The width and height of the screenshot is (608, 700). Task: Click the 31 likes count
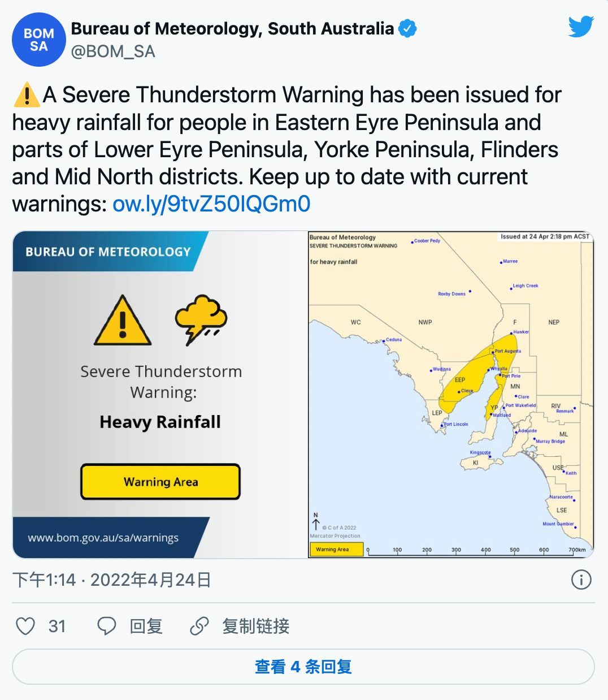57,626
